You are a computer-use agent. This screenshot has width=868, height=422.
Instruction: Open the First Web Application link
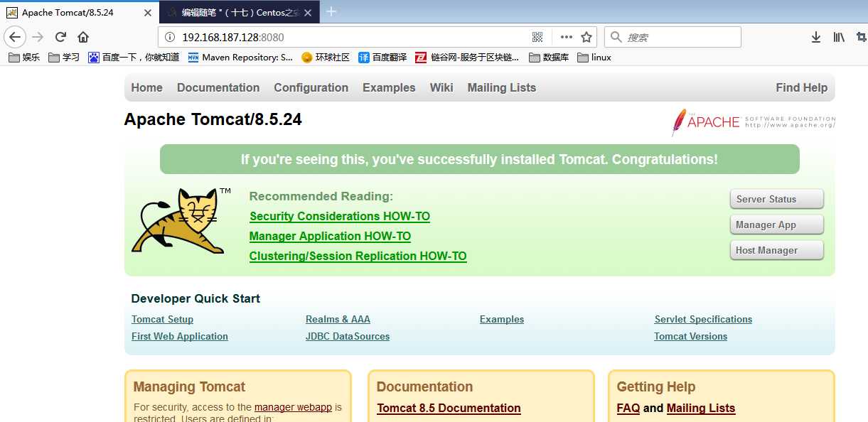tap(180, 336)
